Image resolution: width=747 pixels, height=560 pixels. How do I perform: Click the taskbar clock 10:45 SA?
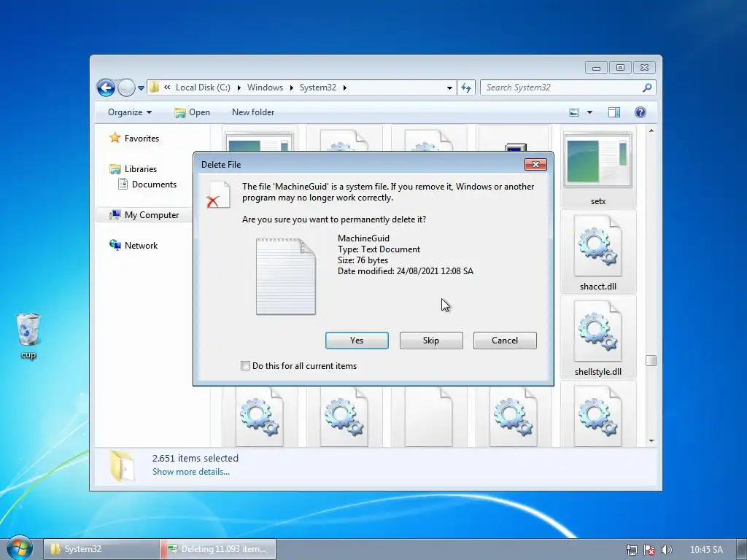(x=706, y=550)
